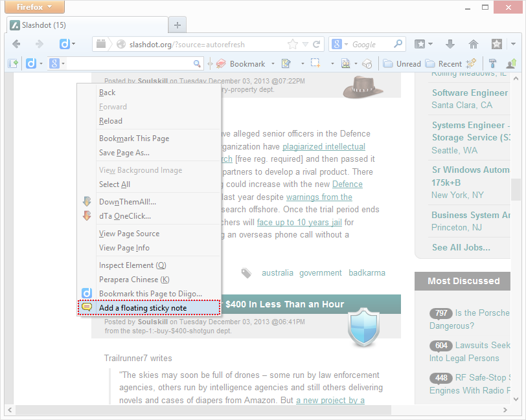526x420 pixels.
Task: Expand Diigo Bookmark button dropdown arrow
Action: pyautogui.click(x=273, y=63)
